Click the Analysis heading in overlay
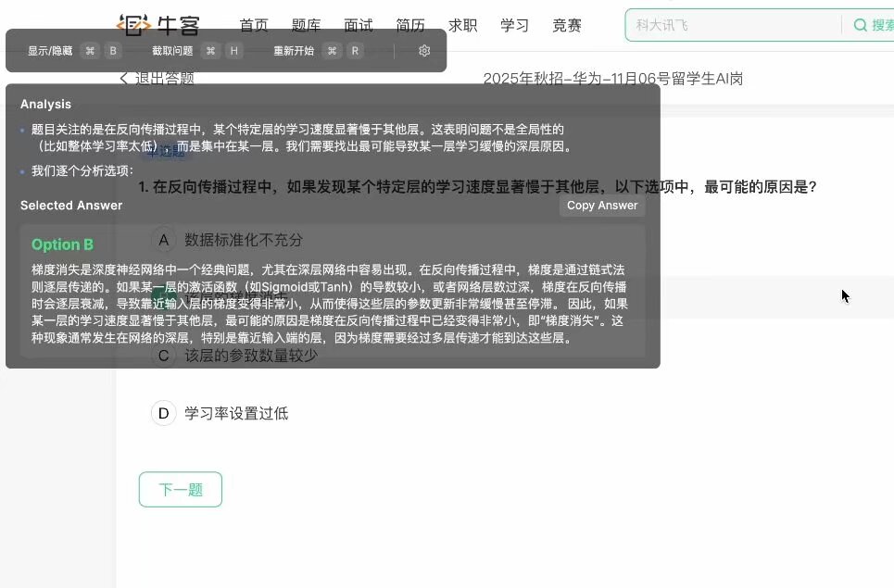 (45, 105)
